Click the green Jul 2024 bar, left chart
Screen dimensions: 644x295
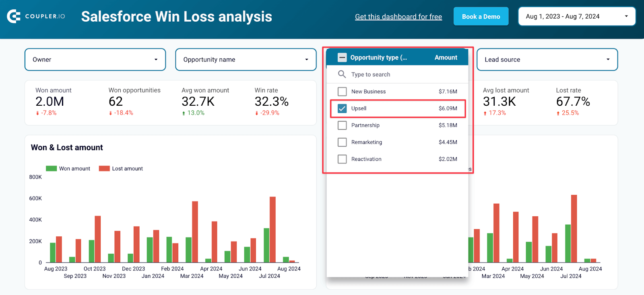pyautogui.click(x=266, y=245)
